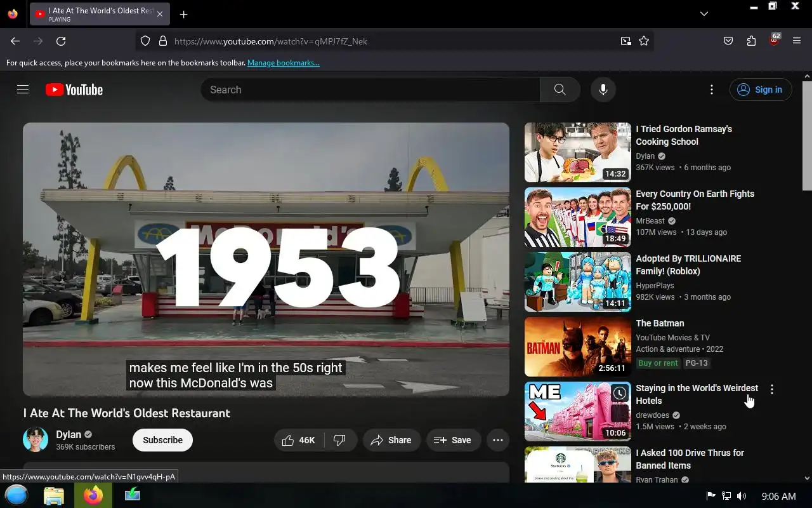Viewport: 812px width, 508px height.
Task: Reload the current page
Action: pos(61,41)
